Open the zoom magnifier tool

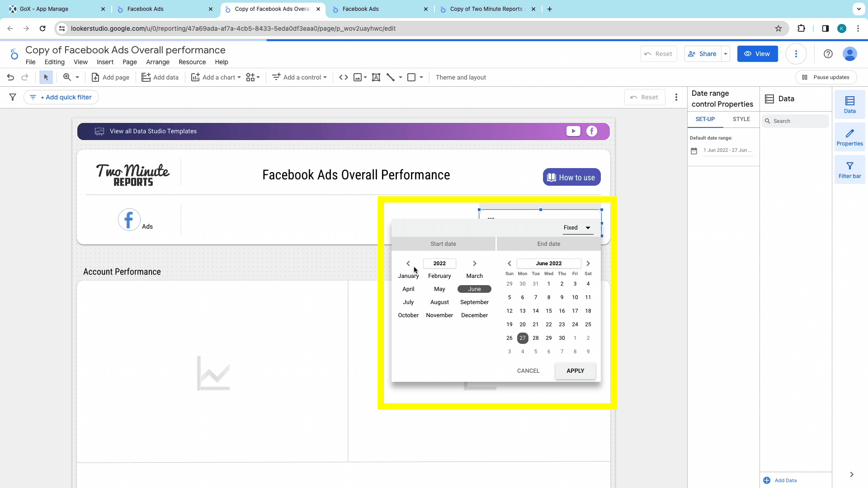click(x=67, y=77)
